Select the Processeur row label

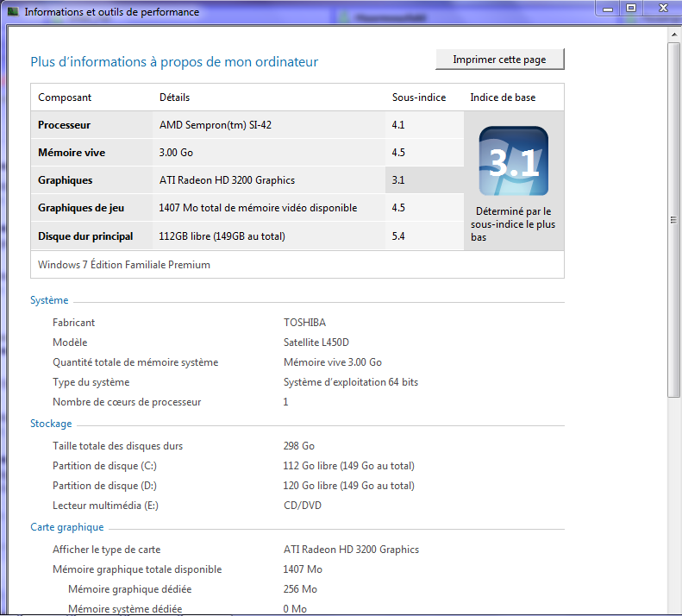tap(64, 125)
